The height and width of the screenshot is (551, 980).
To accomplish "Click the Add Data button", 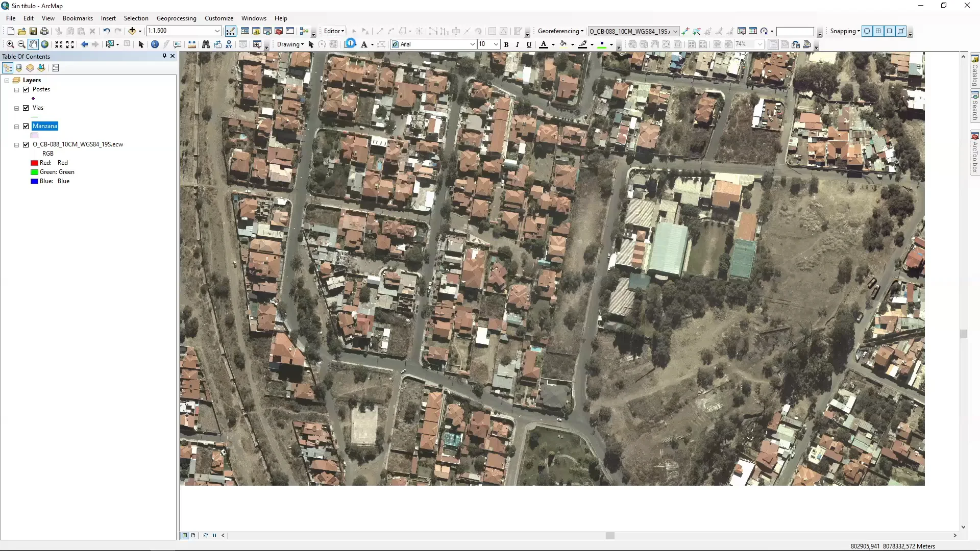I will pyautogui.click(x=132, y=31).
